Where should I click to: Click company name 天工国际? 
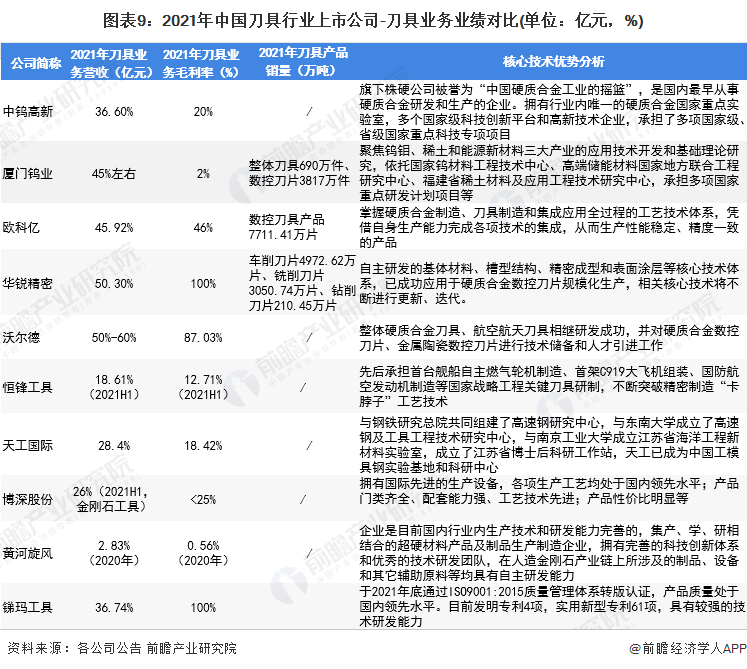pyautogui.click(x=28, y=446)
